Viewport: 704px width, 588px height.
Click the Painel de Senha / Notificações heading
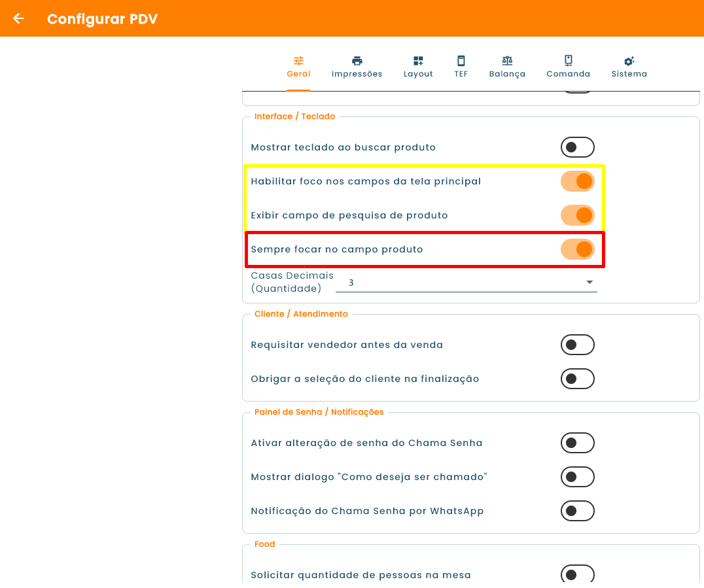coord(319,412)
